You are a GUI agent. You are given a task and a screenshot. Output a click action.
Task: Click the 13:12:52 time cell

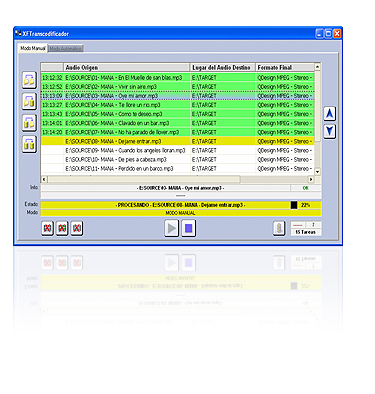(x=52, y=87)
